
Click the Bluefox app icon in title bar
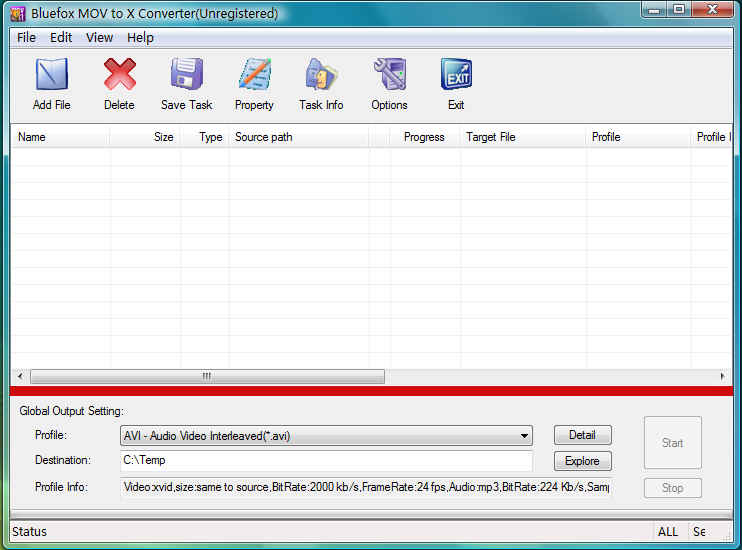pos(18,14)
